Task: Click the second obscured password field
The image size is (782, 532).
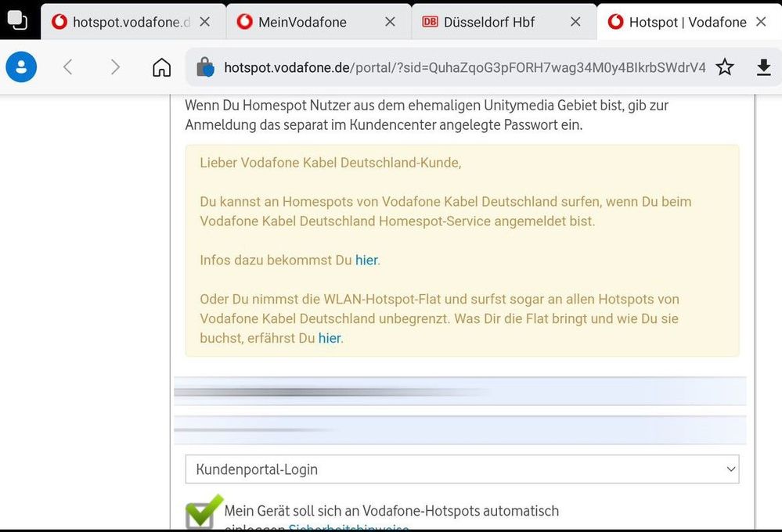Action: 459,430
